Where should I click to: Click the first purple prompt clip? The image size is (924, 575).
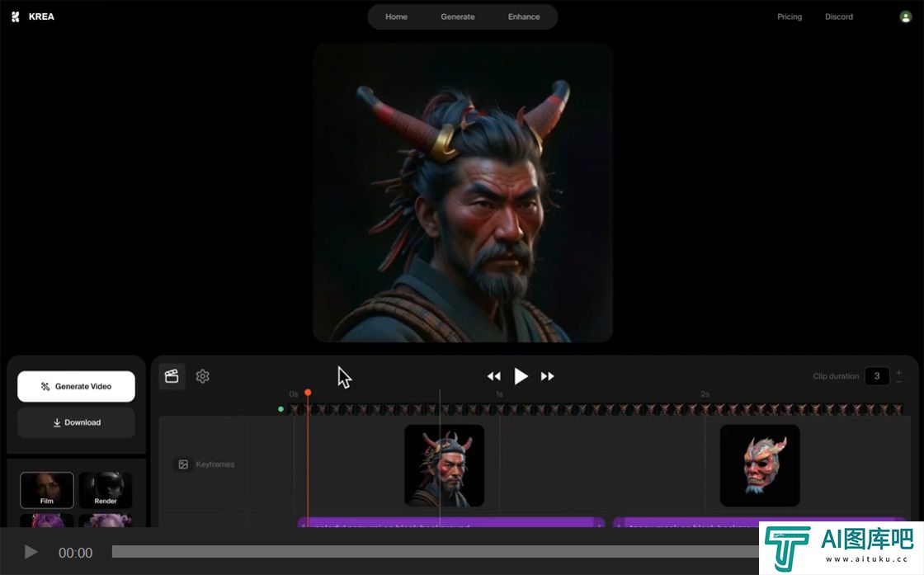[451, 522]
